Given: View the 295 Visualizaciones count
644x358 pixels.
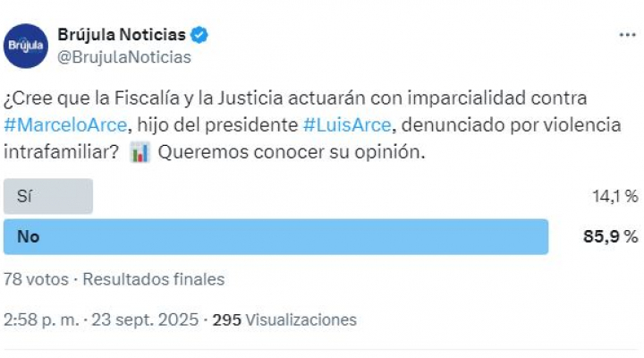Looking at the screenshot, I should point(284,320).
